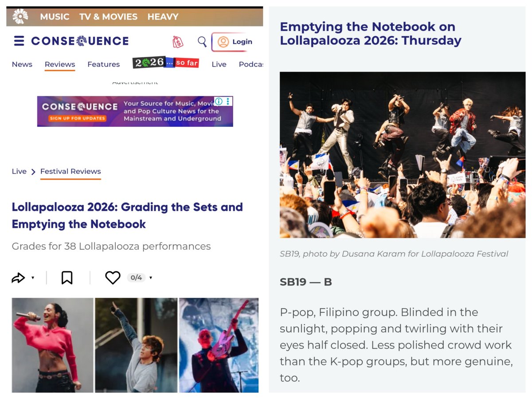Expand the reactions dropdown next to 0/4
The image size is (532, 399).
151,278
